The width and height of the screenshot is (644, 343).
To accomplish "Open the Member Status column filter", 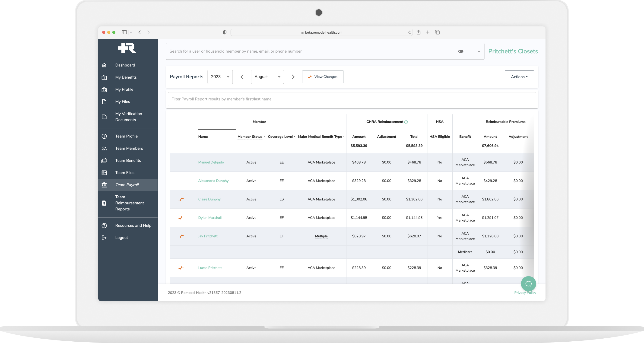I will (251, 137).
